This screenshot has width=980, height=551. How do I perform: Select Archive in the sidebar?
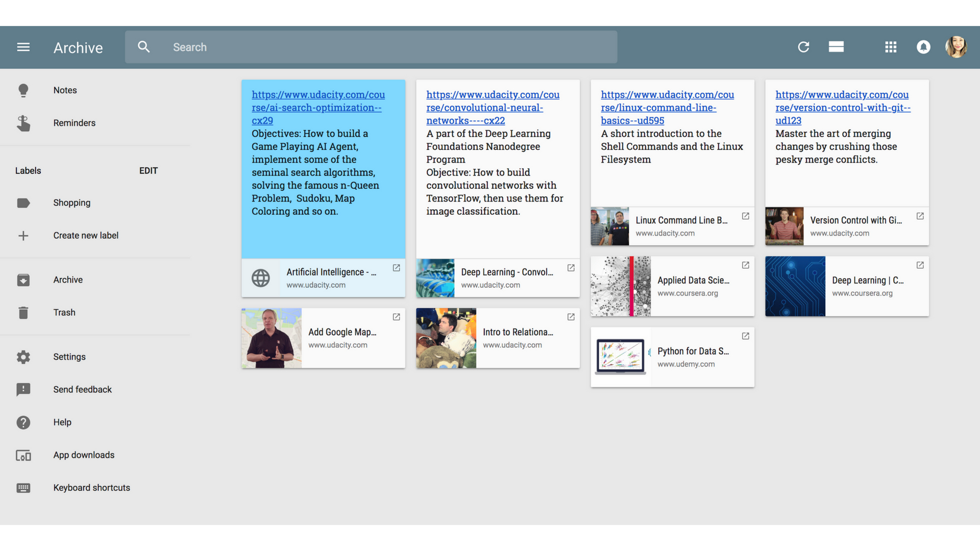click(68, 280)
